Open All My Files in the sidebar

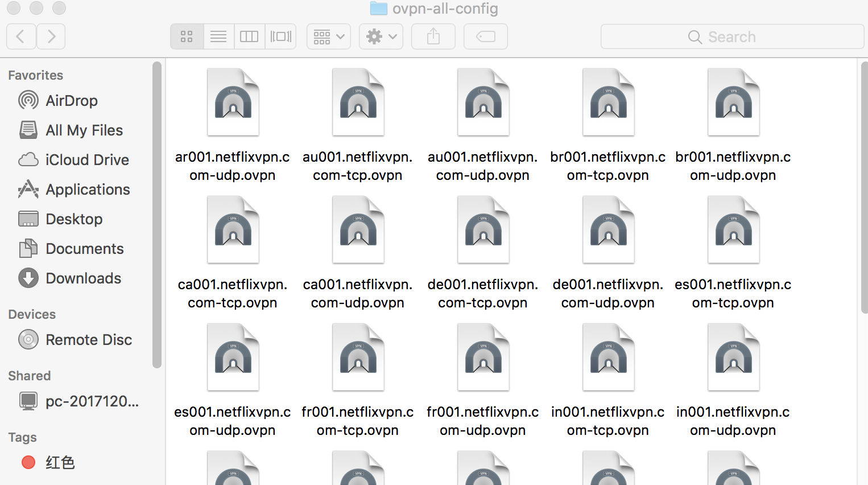pyautogui.click(x=71, y=130)
